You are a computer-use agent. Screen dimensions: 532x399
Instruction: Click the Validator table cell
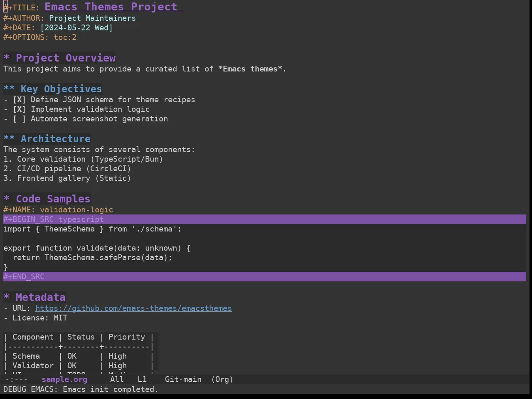point(33,366)
